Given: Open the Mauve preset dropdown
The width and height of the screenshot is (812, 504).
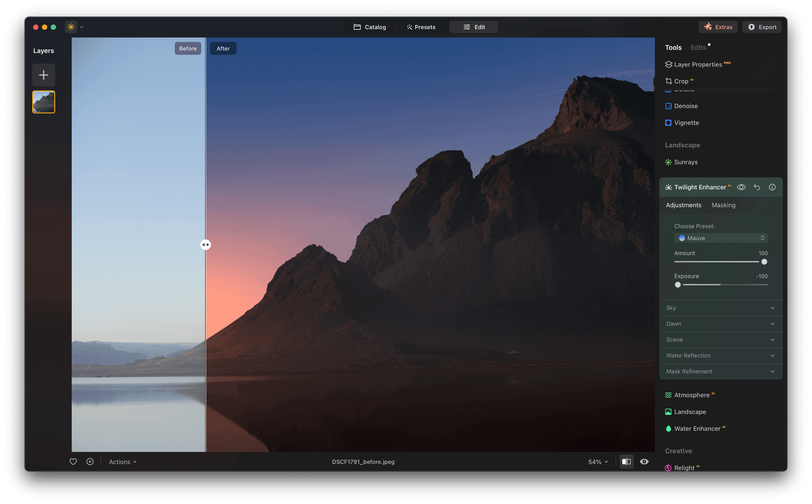Looking at the screenshot, I should [721, 238].
